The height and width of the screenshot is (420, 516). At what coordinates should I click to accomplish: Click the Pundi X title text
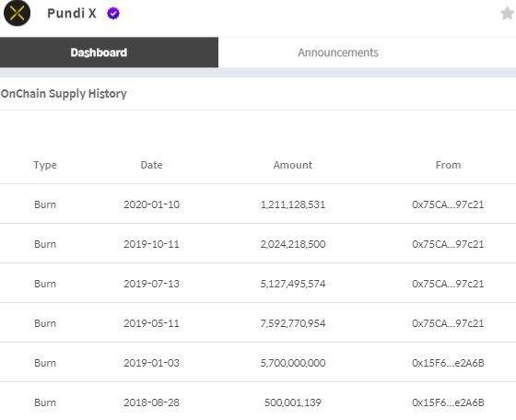pos(72,14)
